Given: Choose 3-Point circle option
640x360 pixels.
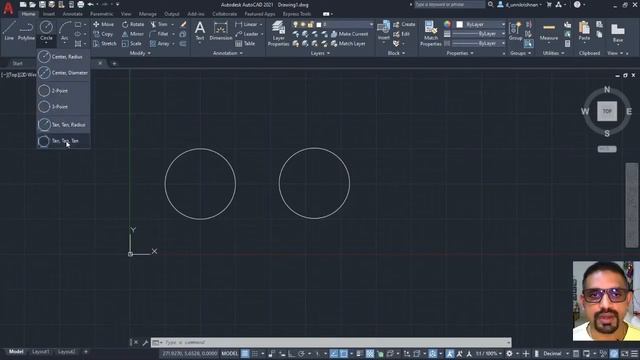Looking at the screenshot, I should pyautogui.click(x=63, y=107).
